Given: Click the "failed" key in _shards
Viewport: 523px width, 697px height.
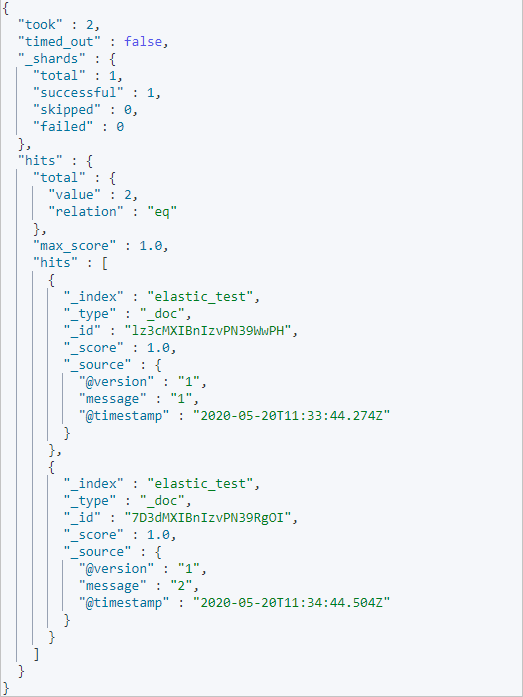Looking at the screenshot, I should (64, 127).
